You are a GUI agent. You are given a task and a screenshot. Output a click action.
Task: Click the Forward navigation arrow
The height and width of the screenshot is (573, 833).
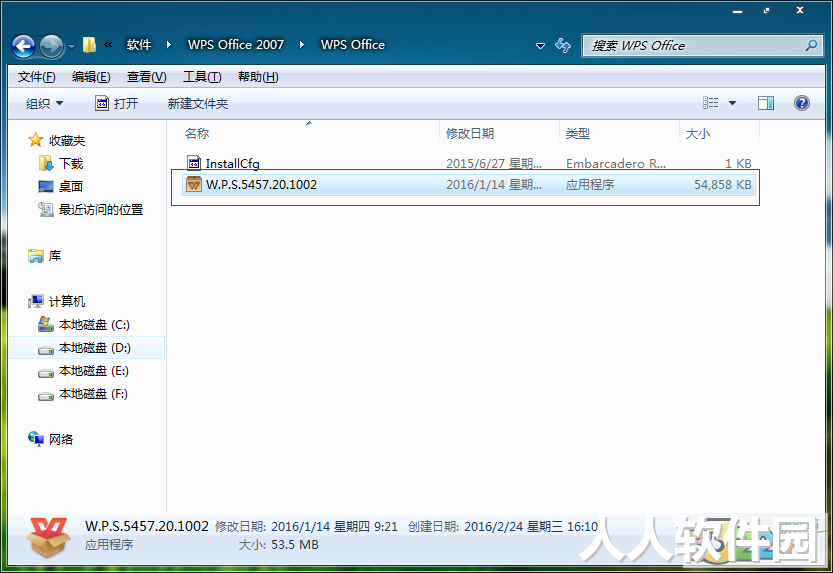click(x=52, y=46)
